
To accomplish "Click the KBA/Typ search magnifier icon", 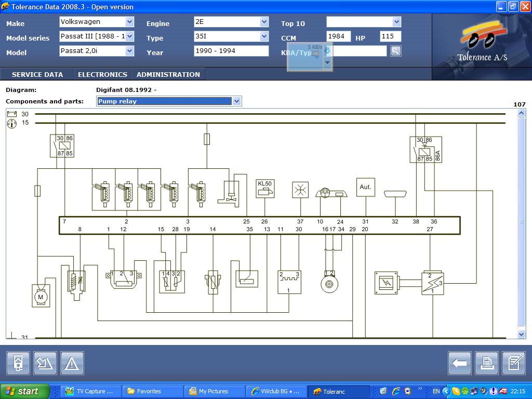I will (395, 51).
